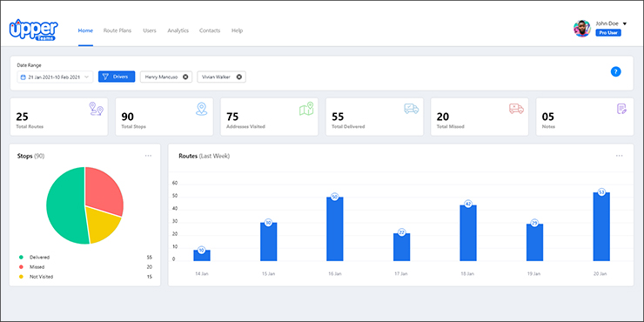Image resolution: width=644 pixels, height=322 pixels.
Task: Click the Addresses Visited map icon
Action: coord(306,109)
